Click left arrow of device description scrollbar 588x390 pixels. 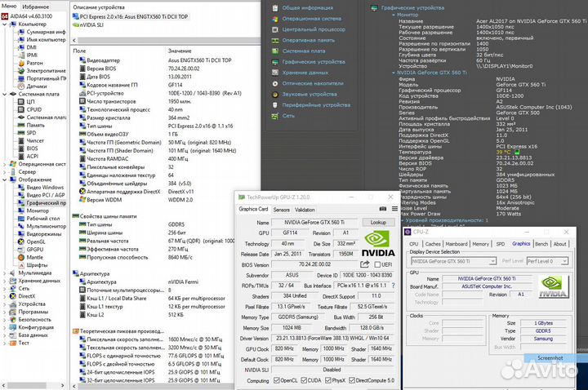73,40
